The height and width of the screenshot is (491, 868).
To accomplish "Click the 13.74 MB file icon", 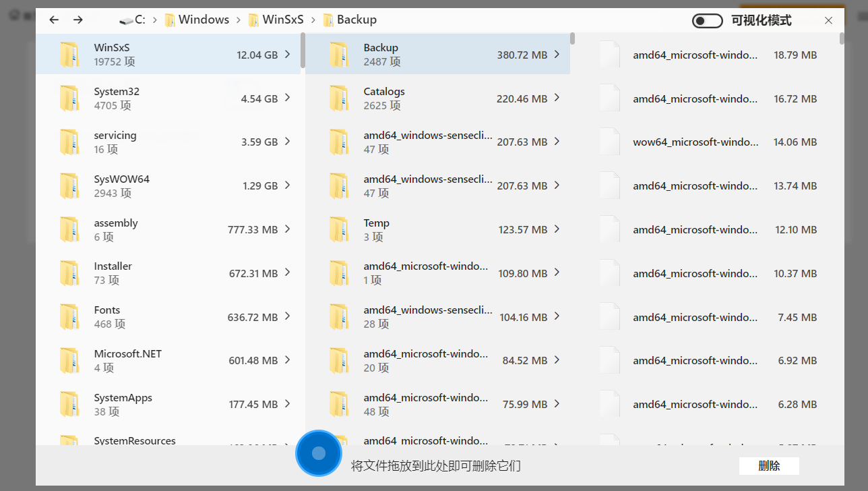I will (x=609, y=186).
